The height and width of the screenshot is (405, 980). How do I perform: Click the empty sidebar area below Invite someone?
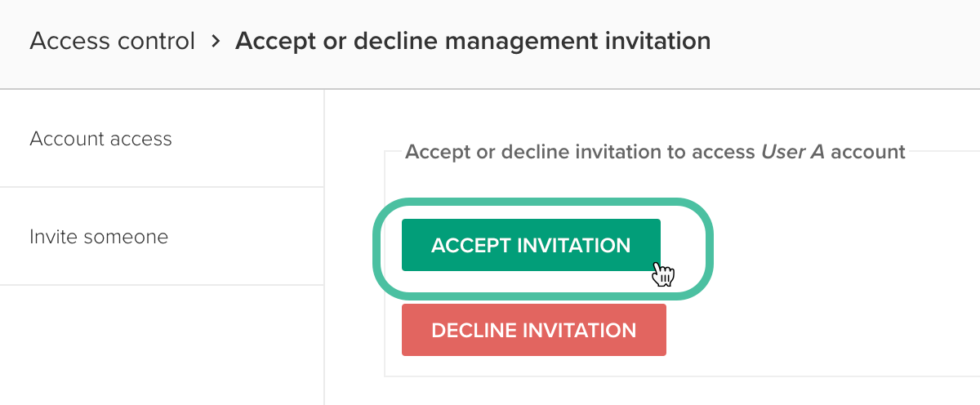tap(162, 345)
